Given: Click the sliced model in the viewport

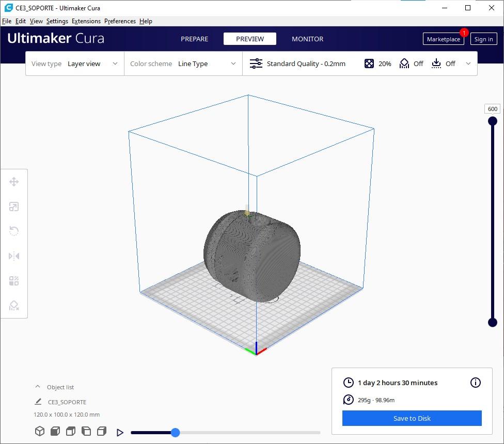Looking at the screenshot, I should click(253, 257).
